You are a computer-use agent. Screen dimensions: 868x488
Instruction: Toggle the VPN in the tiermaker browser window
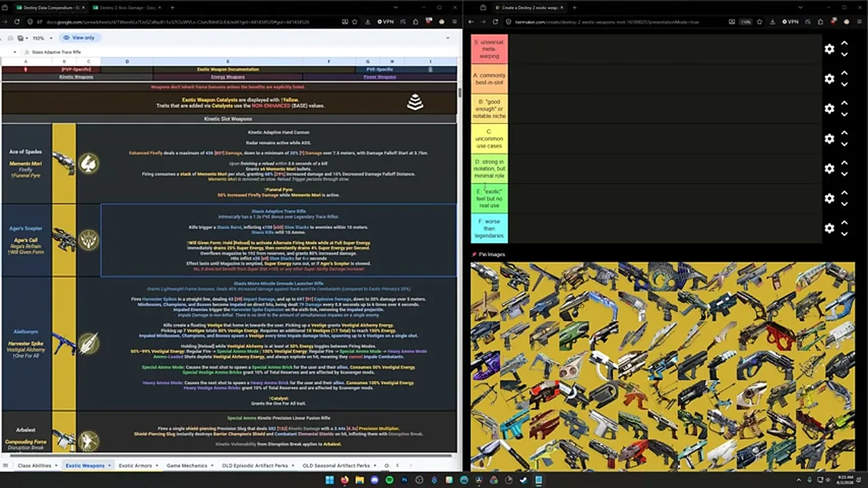tap(791, 22)
